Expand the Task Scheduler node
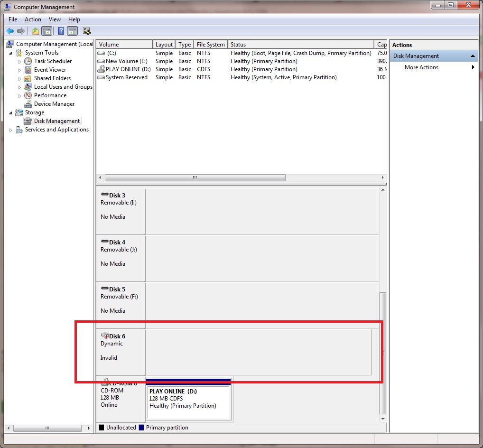 coord(19,62)
